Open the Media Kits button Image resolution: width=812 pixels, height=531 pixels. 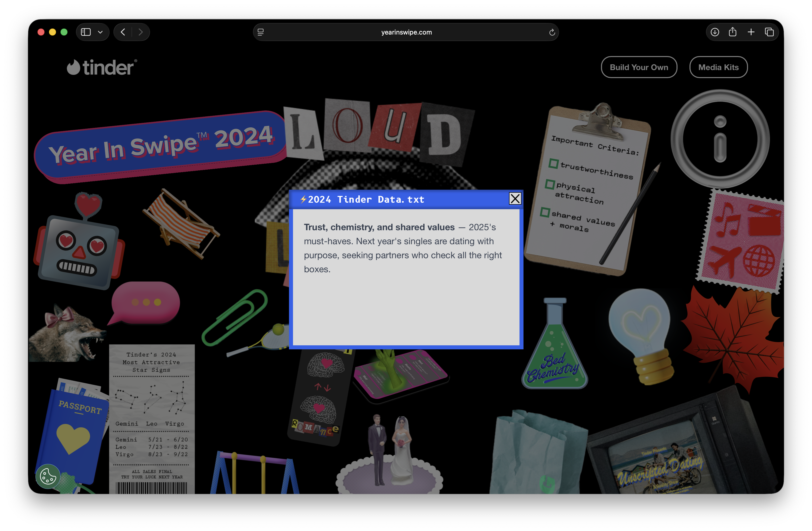point(718,67)
